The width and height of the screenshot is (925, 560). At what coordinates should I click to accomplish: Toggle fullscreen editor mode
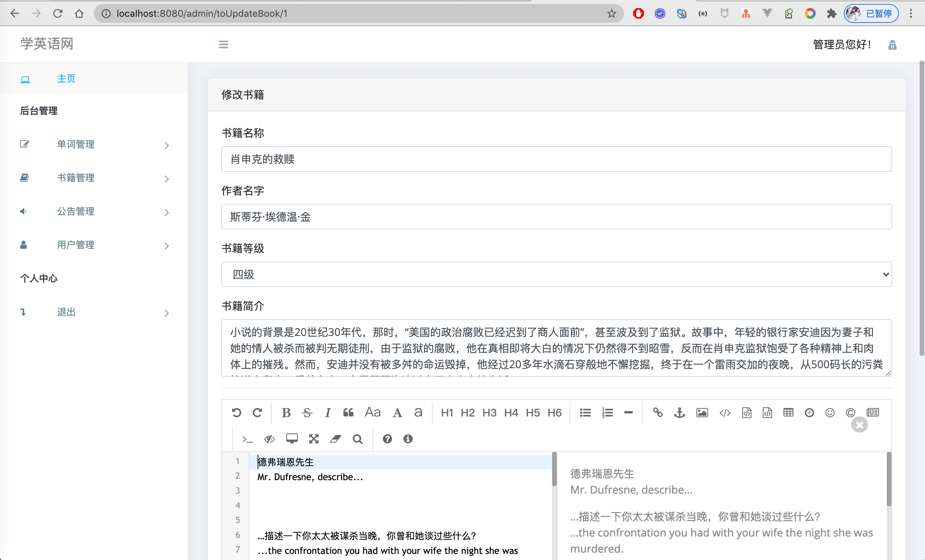pyautogui.click(x=314, y=439)
